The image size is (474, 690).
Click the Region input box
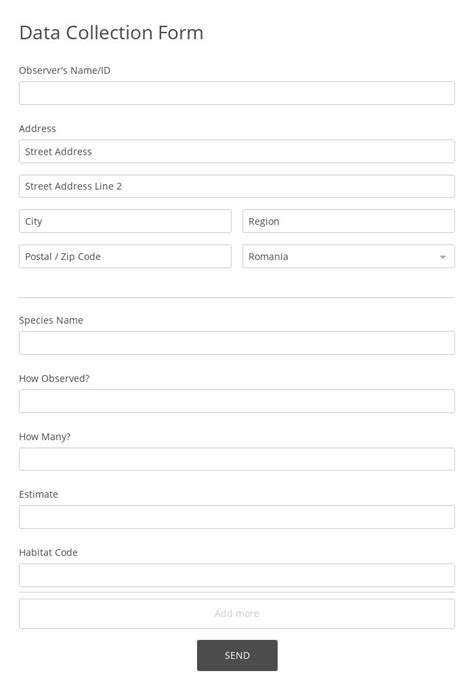pyautogui.click(x=349, y=221)
